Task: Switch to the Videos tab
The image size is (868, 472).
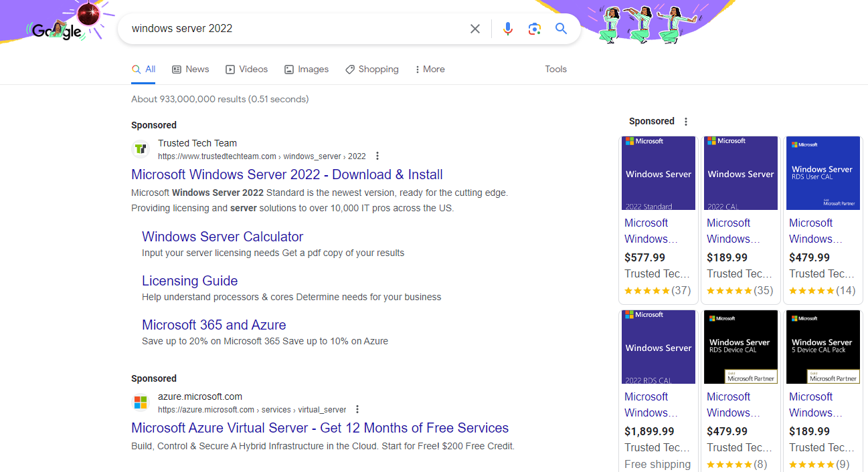Action: (x=247, y=70)
